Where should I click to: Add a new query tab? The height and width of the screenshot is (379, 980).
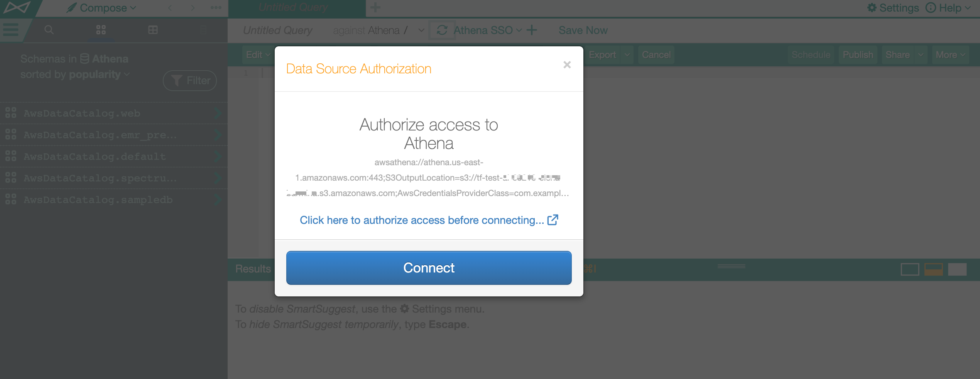[x=375, y=8]
